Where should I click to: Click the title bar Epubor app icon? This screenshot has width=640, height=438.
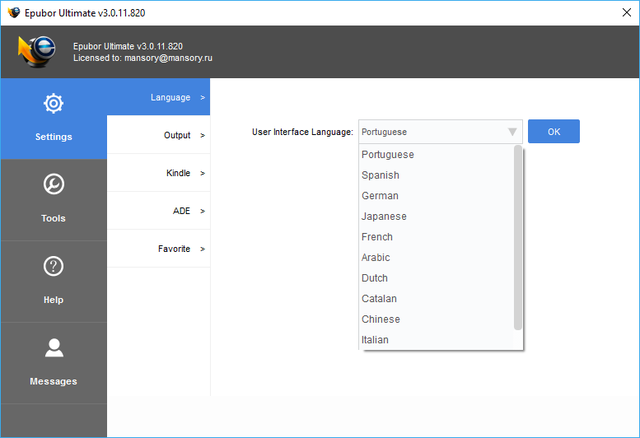(x=13, y=12)
